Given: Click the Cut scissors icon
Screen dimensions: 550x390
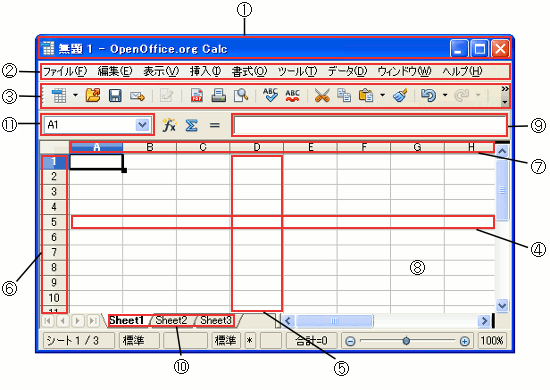Looking at the screenshot, I should (322, 95).
